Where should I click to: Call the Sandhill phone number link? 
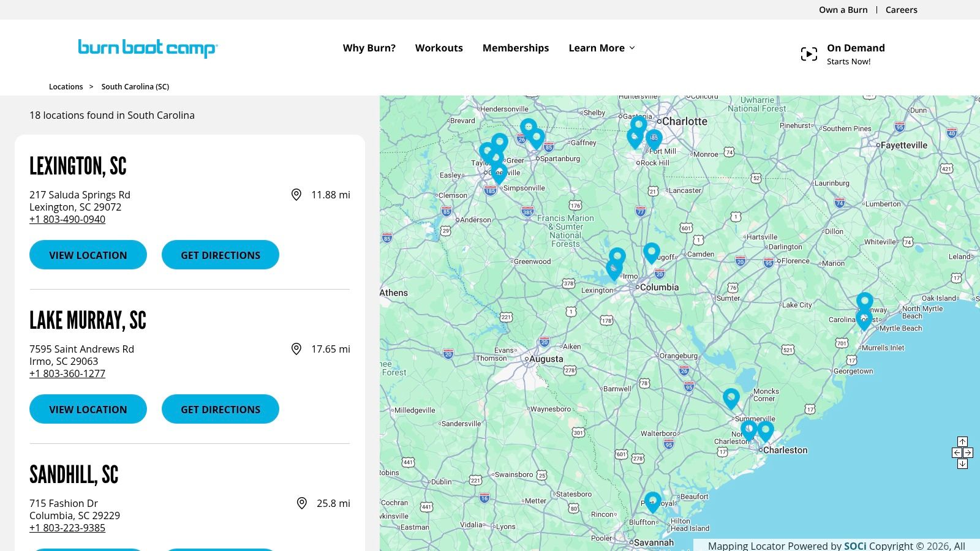click(67, 527)
